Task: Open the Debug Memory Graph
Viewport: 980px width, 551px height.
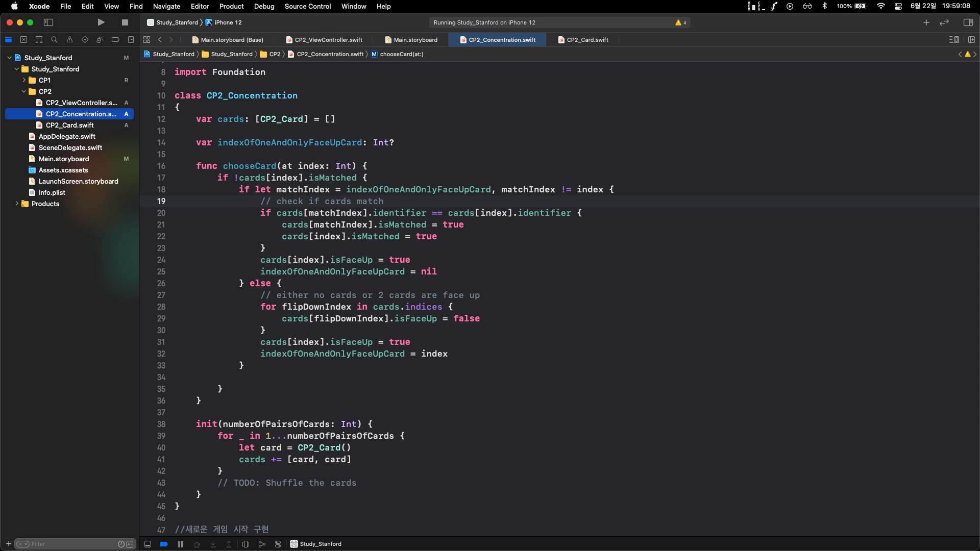Action: point(262,544)
